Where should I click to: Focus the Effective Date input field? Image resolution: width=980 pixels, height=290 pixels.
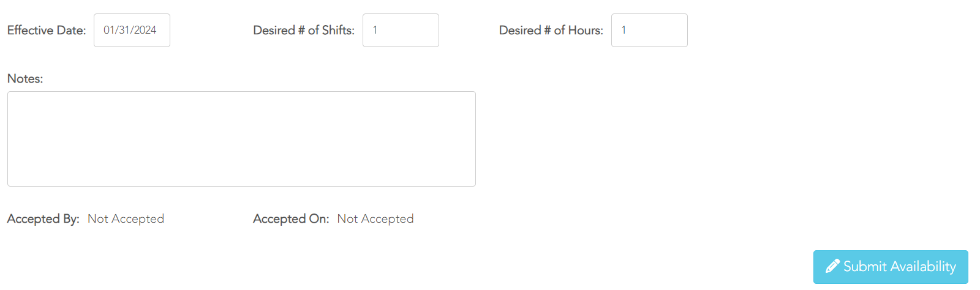pos(132,30)
